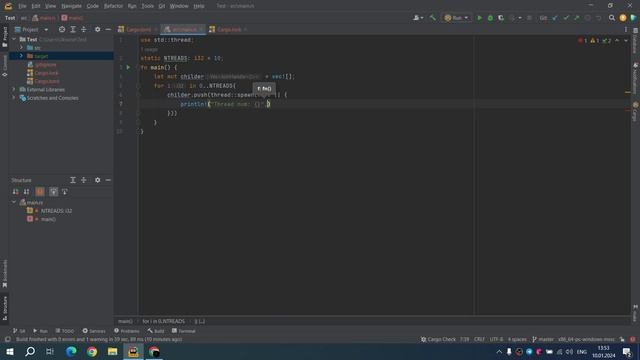The image size is (640, 360).
Task: Toggle the Structure tool window stripe button
Action: pyautogui.click(x=4, y=308)
